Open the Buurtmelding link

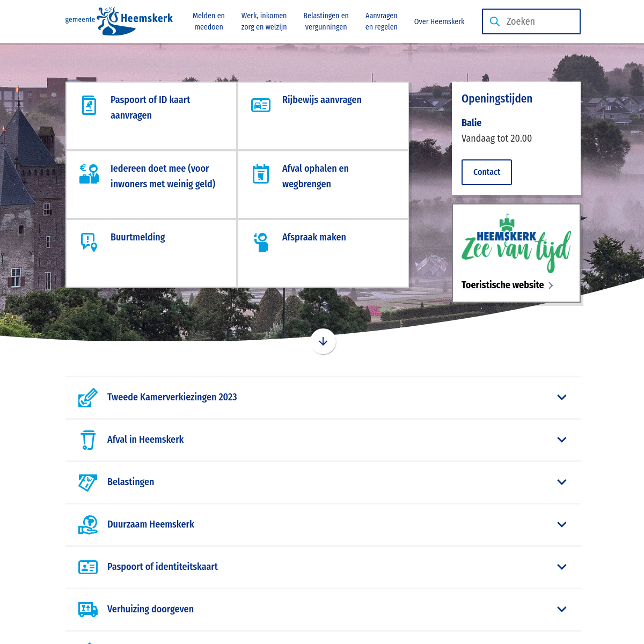pyautogui.click(x=138, y=237)
